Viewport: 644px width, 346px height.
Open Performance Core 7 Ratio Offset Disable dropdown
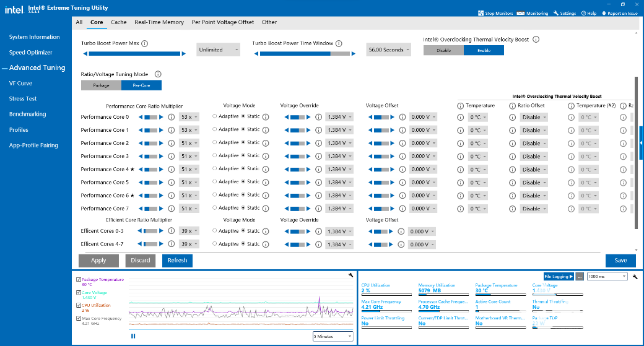[534, 209]
